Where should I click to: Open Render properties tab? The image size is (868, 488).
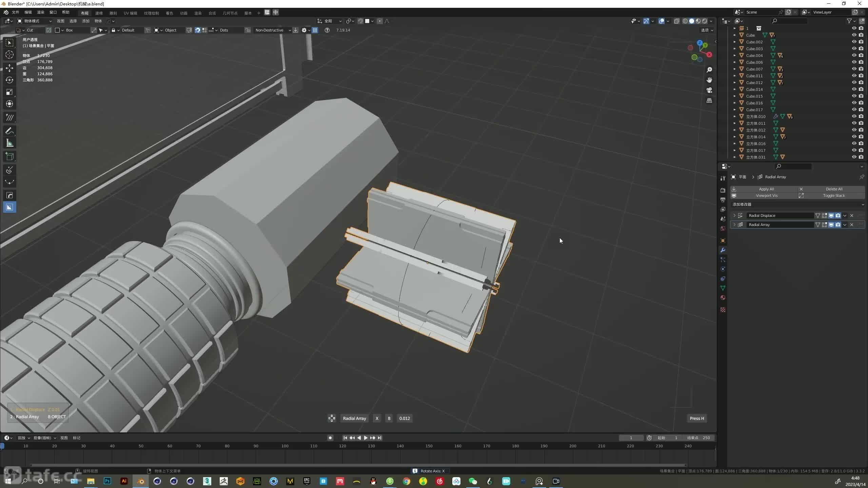coord(723,190)
